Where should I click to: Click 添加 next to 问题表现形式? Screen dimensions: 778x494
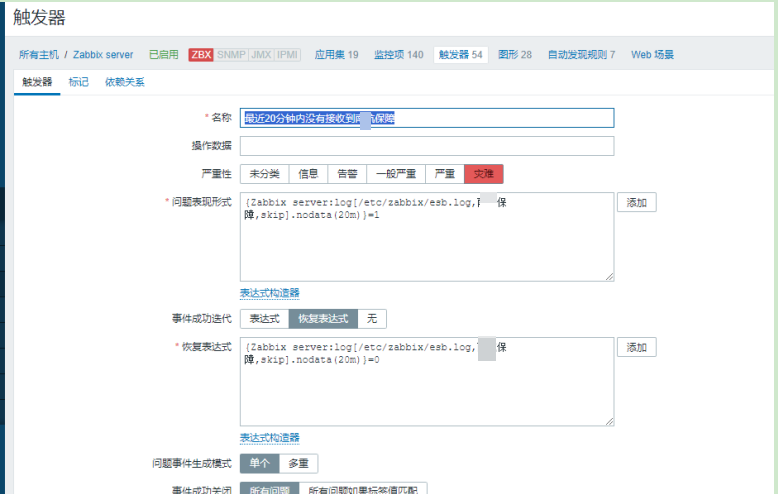point(637,202)
